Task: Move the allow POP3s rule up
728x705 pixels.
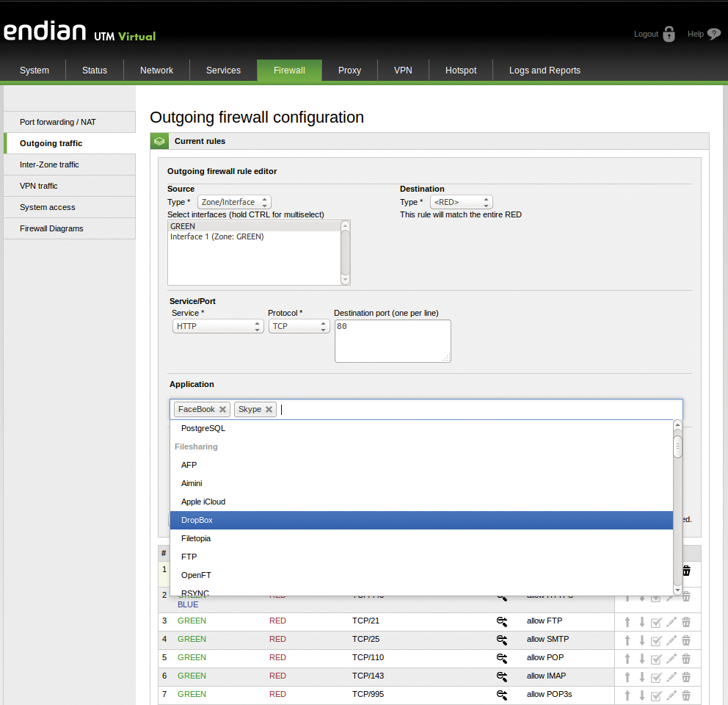Action: click(627, 695)
